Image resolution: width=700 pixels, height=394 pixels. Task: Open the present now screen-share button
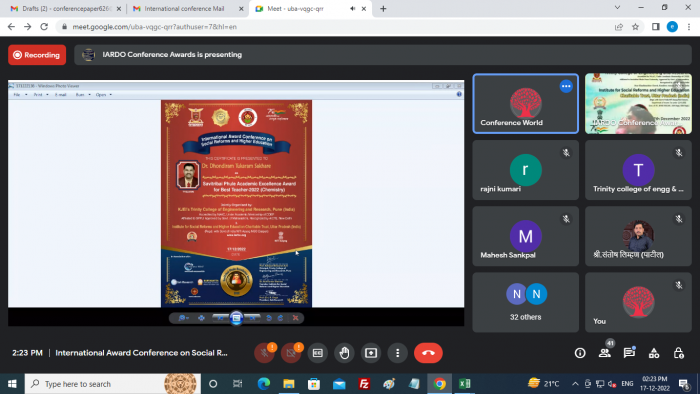click(371, 353)
